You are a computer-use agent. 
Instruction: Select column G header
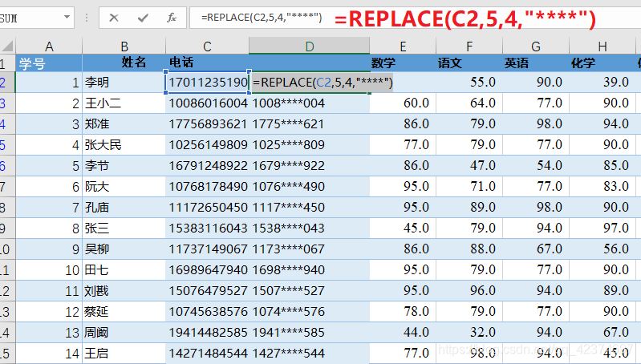tap(536, 47)
